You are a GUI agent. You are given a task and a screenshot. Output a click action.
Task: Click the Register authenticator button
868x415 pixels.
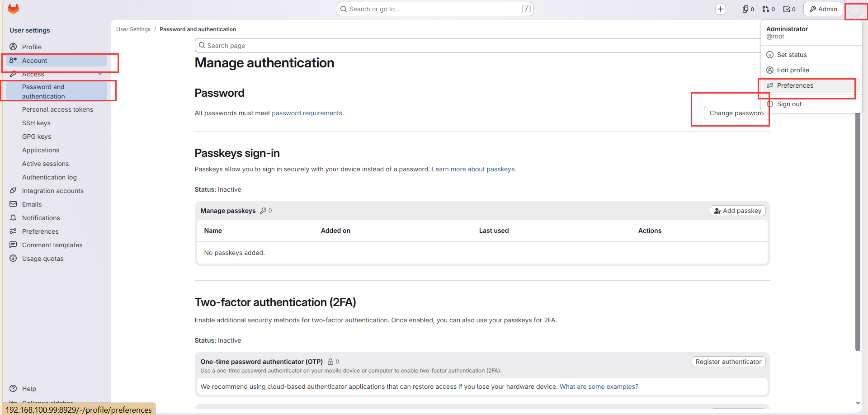[x=728, y=362]
